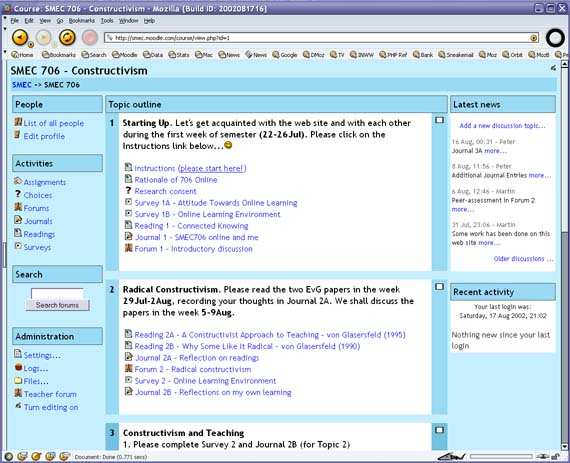Expand the Back button history dropdown arrow

(x=31, y=45)
